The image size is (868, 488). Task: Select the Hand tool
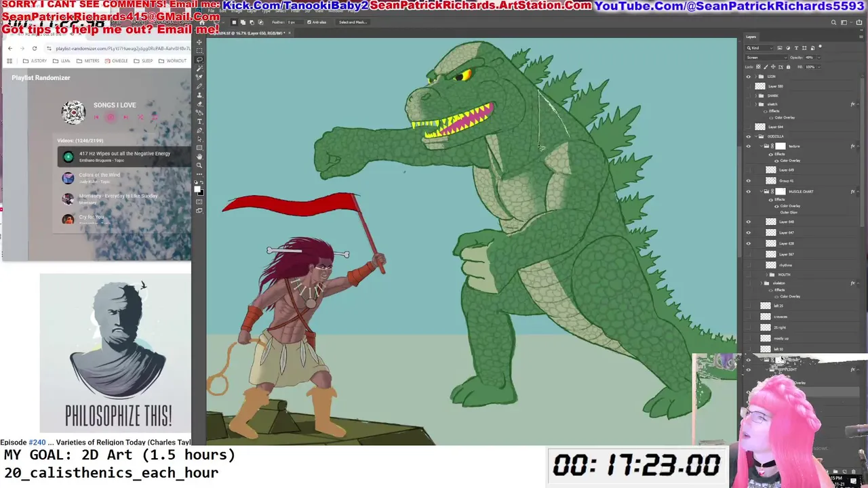pos(199,157)
